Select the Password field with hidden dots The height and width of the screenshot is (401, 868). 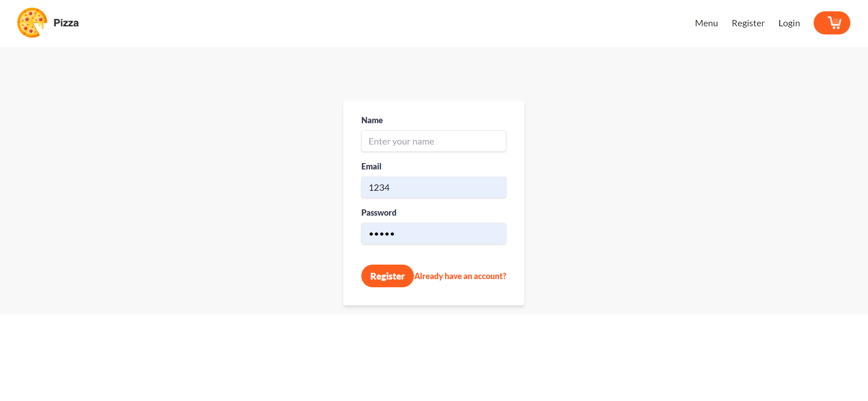tap(433, 233)
